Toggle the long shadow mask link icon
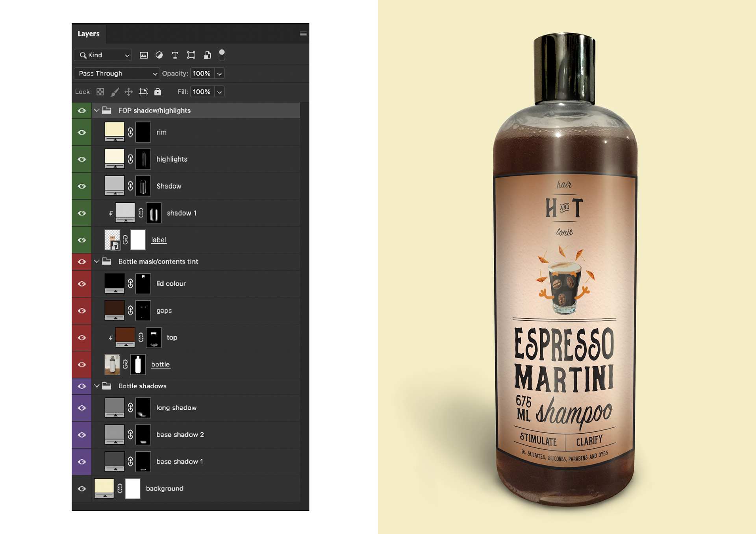This screenshot has width=756, height=534. point(130,408)
